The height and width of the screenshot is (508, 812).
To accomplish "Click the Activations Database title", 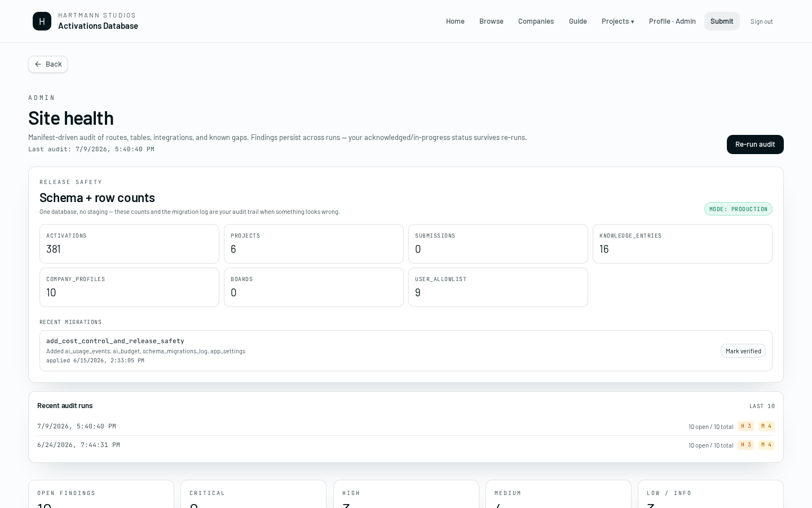I will [98, 26].
